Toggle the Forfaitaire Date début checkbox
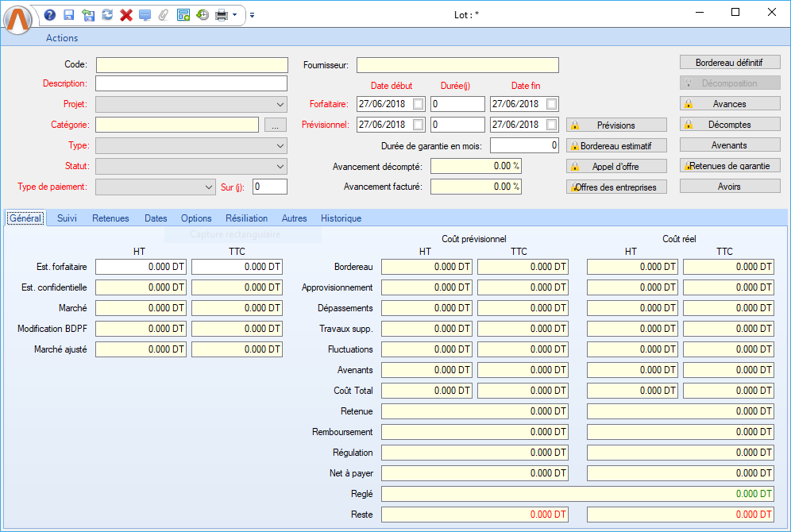Image resolution: width=791 pixels, height=532 pixels. pyautogui.click(x=418, y=104)
